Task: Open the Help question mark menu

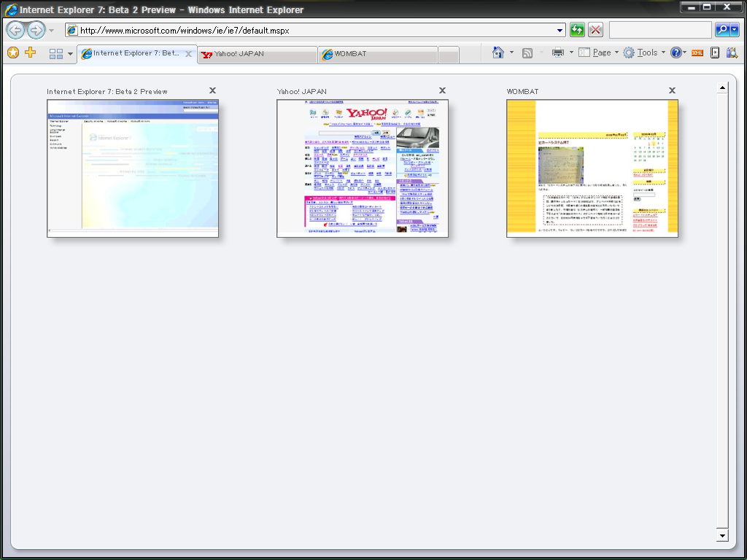Action: click(x=678, y=52)
